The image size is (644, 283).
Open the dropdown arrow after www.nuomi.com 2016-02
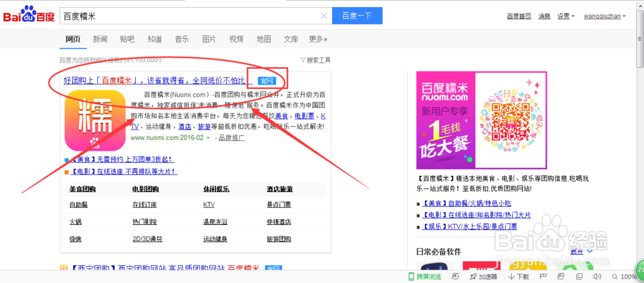tap(208, 138)
